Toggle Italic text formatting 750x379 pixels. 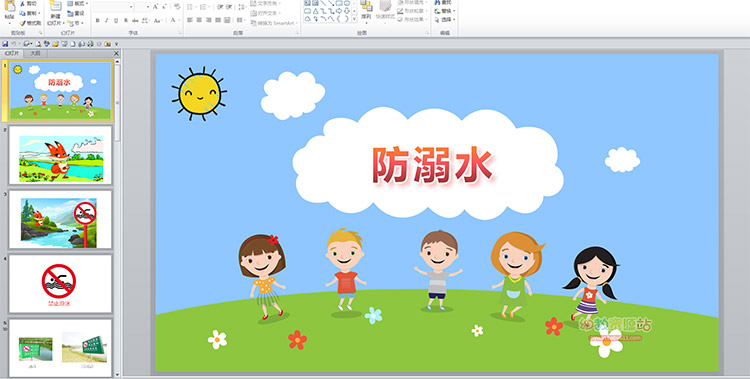coord(107,20)
